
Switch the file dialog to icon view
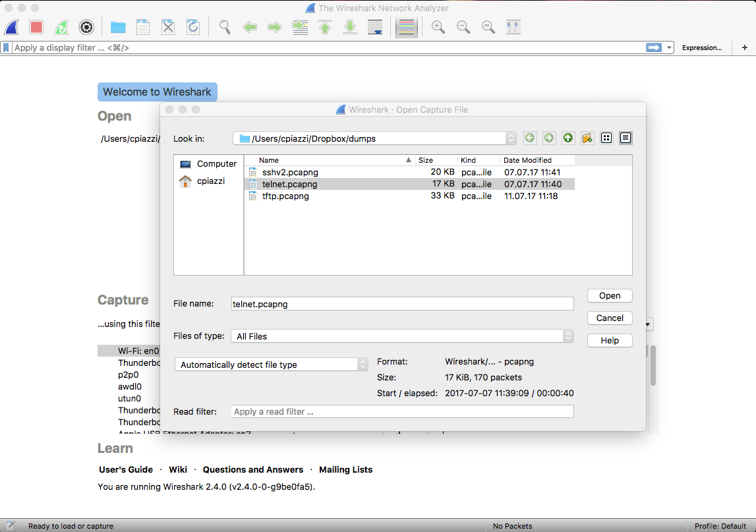pyautogui.click(x=606, y=138)
